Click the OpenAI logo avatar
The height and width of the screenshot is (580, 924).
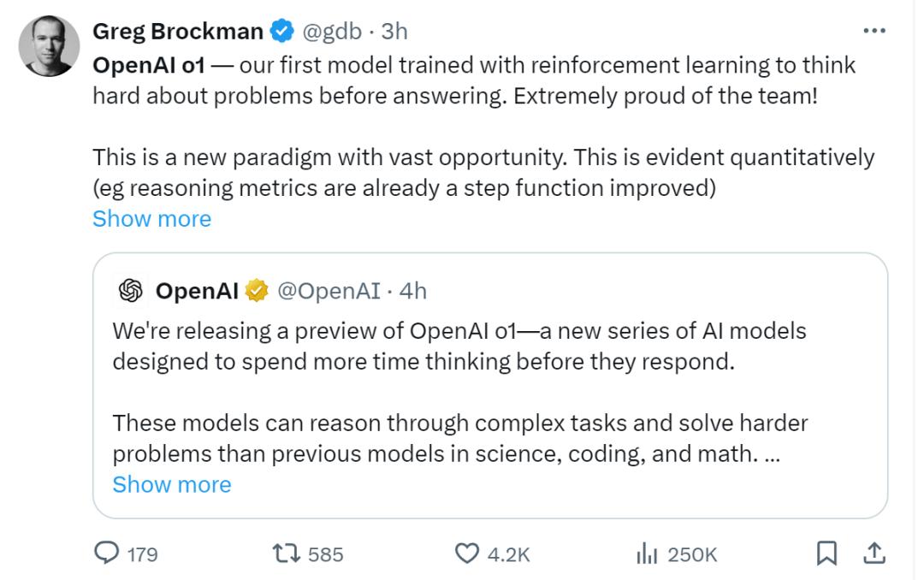pyautogui.click(x=130, y=292)
